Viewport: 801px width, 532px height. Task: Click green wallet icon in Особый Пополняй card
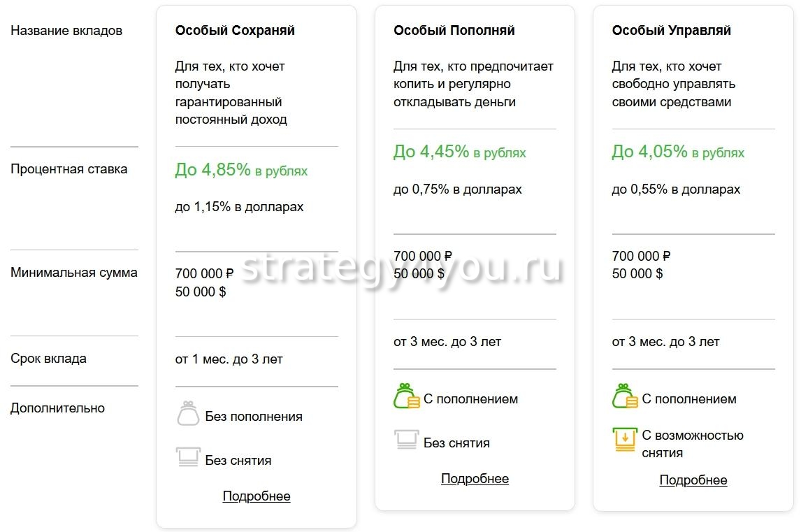[x=407, y=396]
